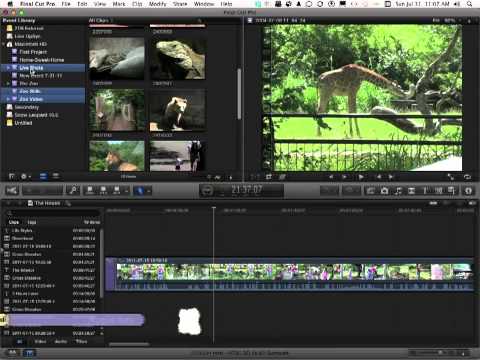Select the Secondary drive item
This screenshot has height=360, width=480.
click(x=27, y=107)
